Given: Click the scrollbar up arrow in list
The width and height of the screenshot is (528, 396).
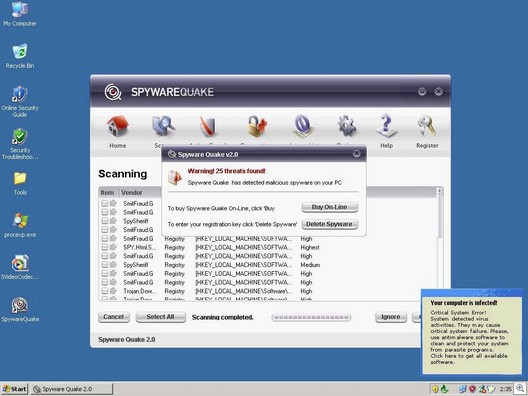Looking at the screenshot, I should tap(439, 191).
